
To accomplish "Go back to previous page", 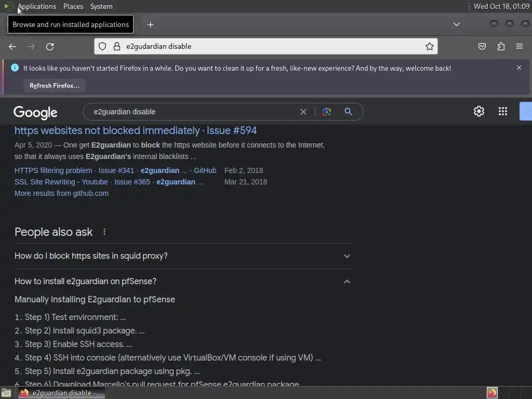I will point(12,46).
